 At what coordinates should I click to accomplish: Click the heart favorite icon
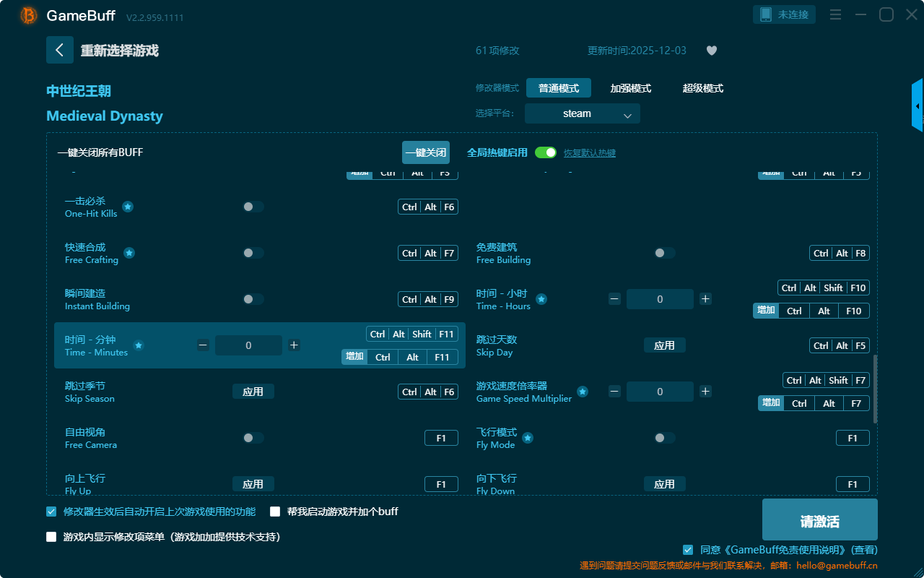(x=712, y=51)
